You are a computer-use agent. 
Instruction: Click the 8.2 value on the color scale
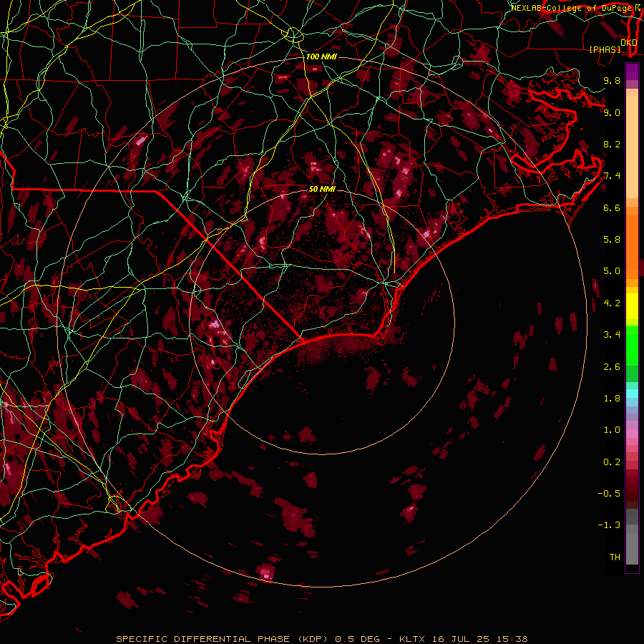[x=612, y=144]
